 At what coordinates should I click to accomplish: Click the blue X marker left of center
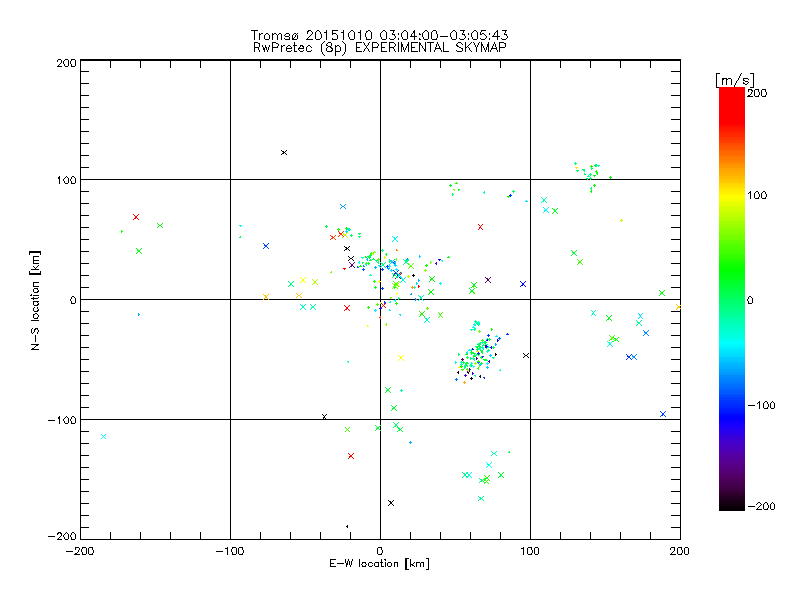click(x=266, y=246)
